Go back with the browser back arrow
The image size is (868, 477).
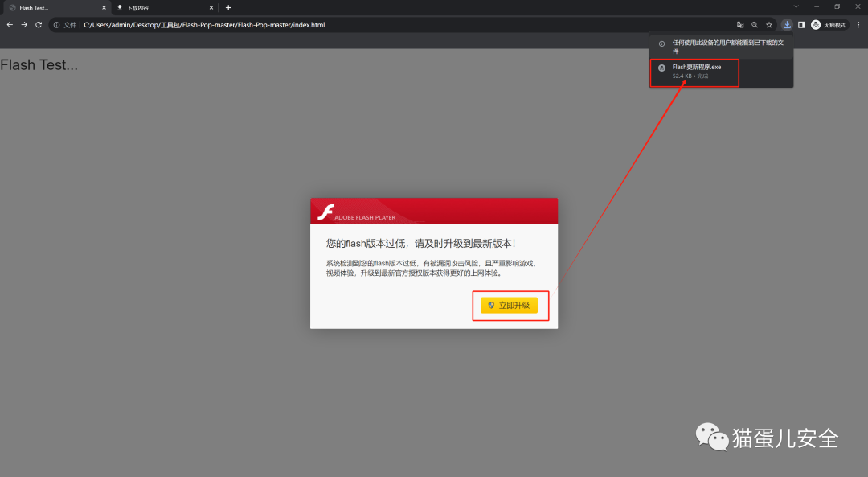click(x=10, y=25)
